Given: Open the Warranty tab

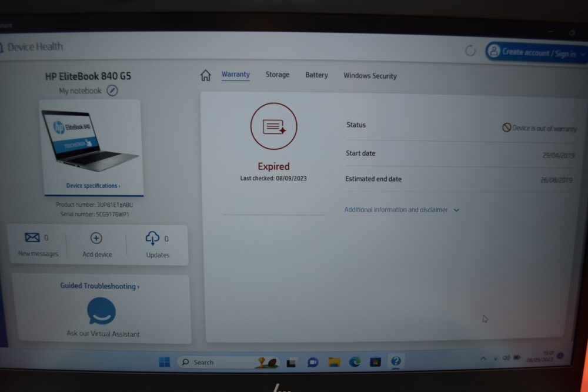Looking at the screenshot, I should click(236, 74).
